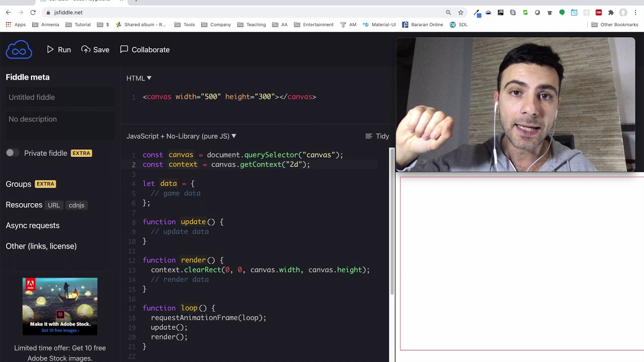Image resolution: width=644 pixels, height=362 pixels.
Task: Click the 'function render()' code line
Action: (183, 260)
